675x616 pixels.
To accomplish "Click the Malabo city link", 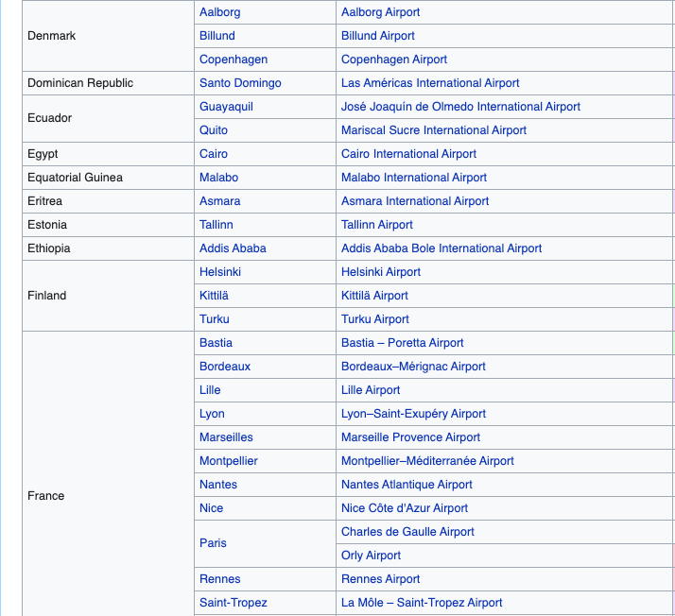I will tap(218, 178).
